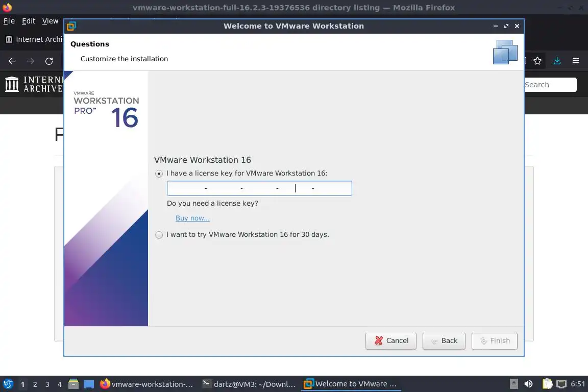Click the VMware icon in dialog title bar
This screenshot has width=588, height=392.
coord(71,26)
